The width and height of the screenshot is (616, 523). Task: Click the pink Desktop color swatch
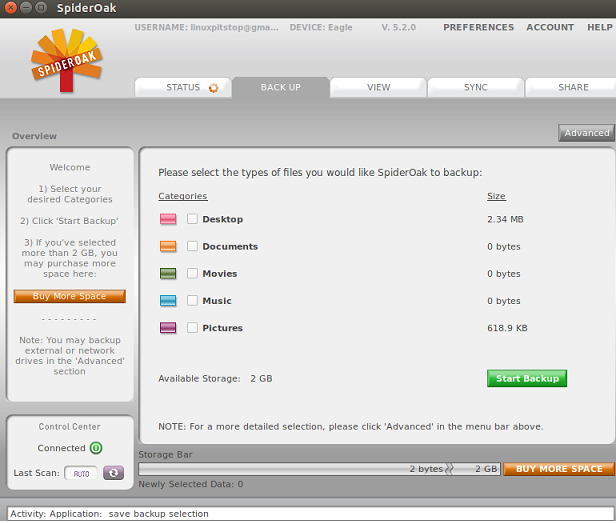168,219
